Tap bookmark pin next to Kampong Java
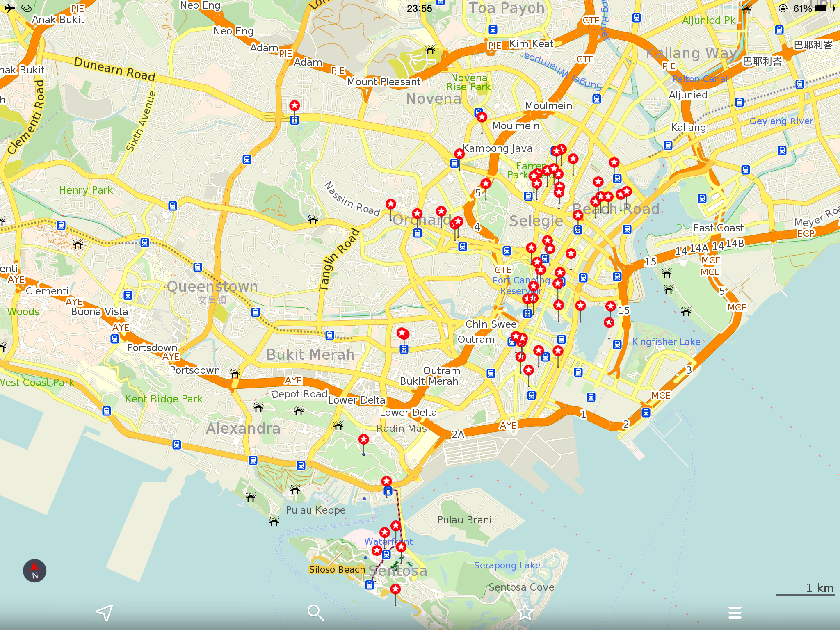840x630 pixels. pos(459,154)
